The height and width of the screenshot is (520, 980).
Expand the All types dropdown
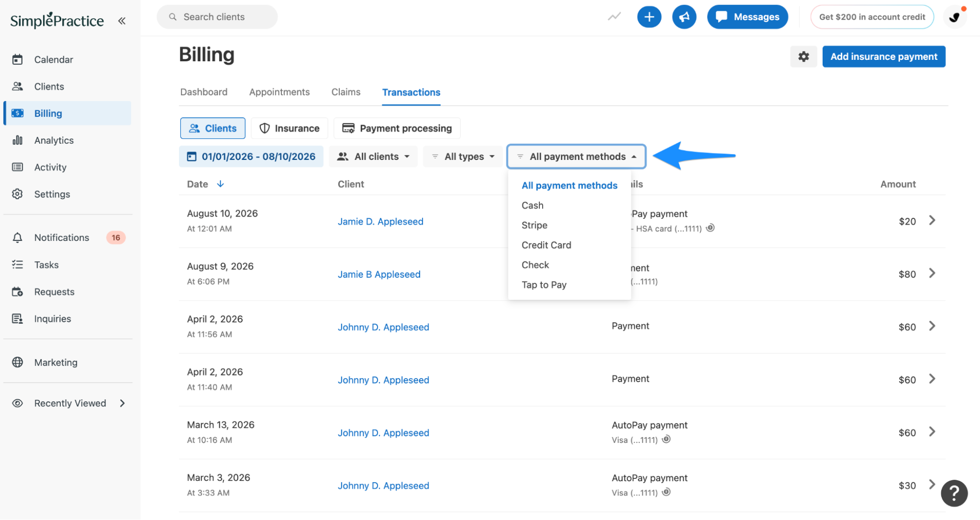pyautogui.click(x=463, y=156)
